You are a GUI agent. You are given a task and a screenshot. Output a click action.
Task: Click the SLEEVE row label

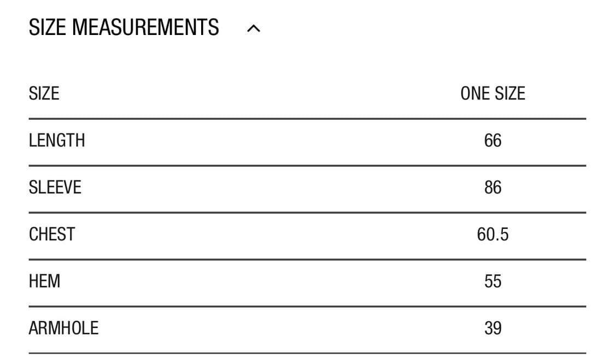tap(55, 187)
